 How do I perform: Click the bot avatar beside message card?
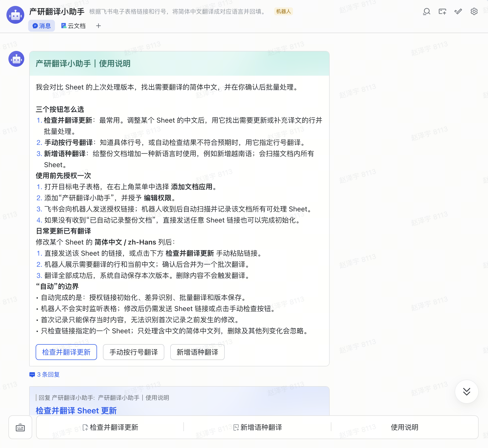tap(16, 59)
